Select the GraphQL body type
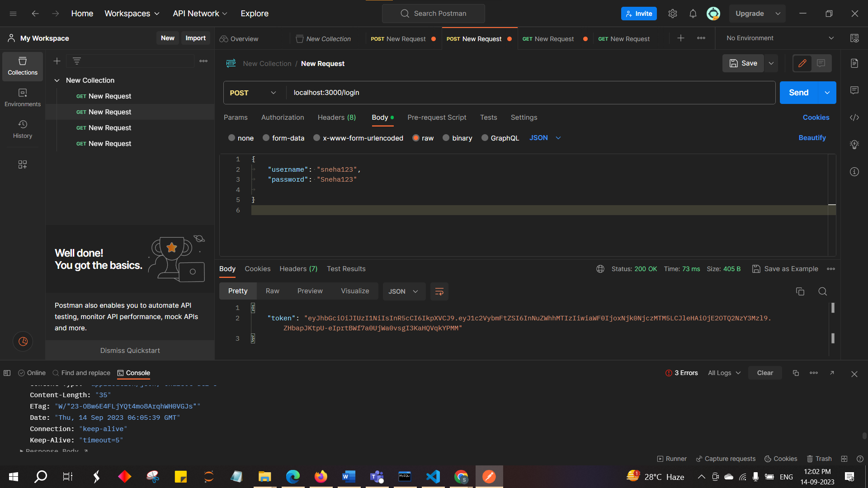 click(x=485, y=138)
